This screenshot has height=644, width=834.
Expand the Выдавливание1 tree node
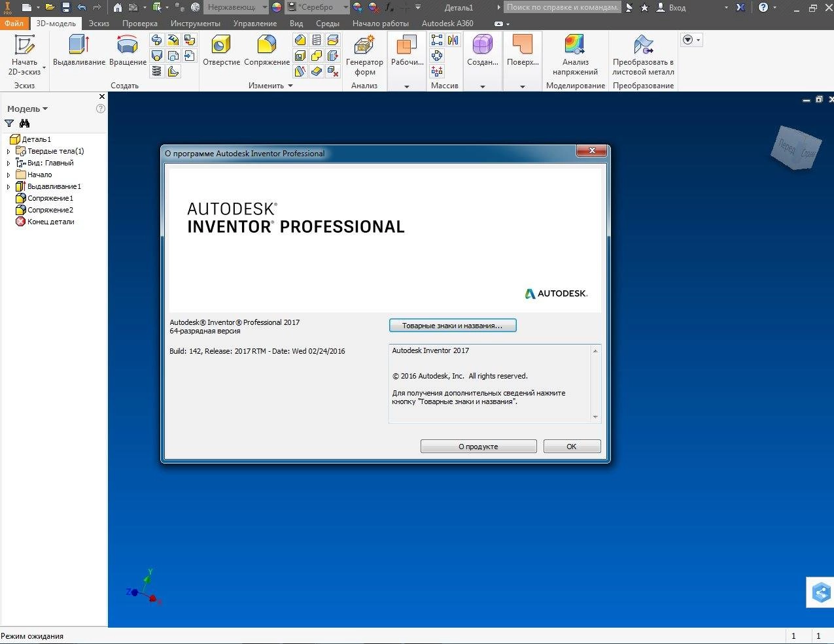tap(9, 186)
